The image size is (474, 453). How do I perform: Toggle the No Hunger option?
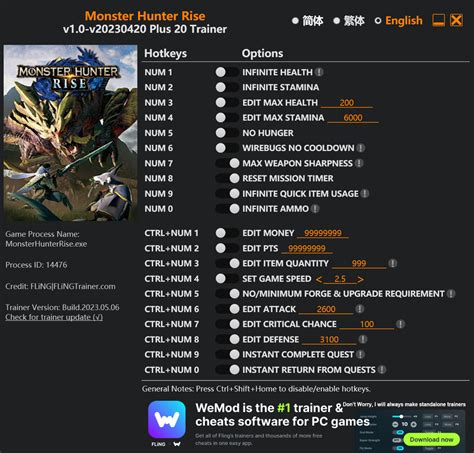227,133
